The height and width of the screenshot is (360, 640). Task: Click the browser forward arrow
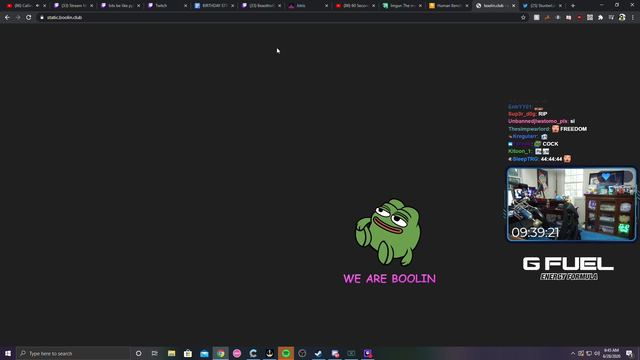(18, 18)
